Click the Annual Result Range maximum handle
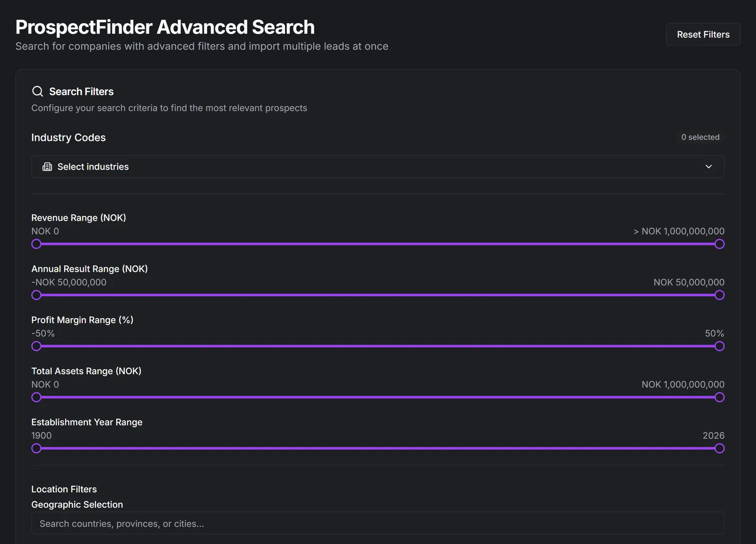Viewport: 756px width, 544px height. coord(719,295)
